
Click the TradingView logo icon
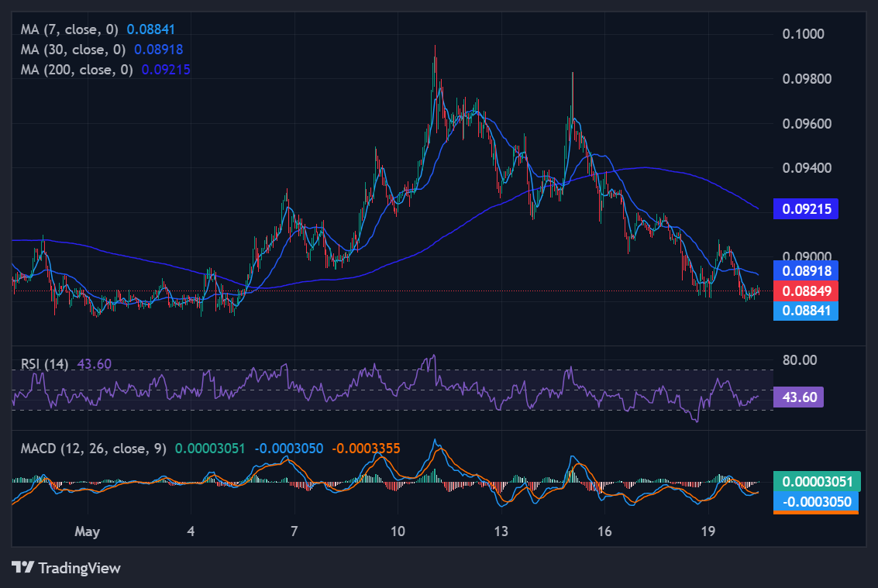tap(23, 567)
